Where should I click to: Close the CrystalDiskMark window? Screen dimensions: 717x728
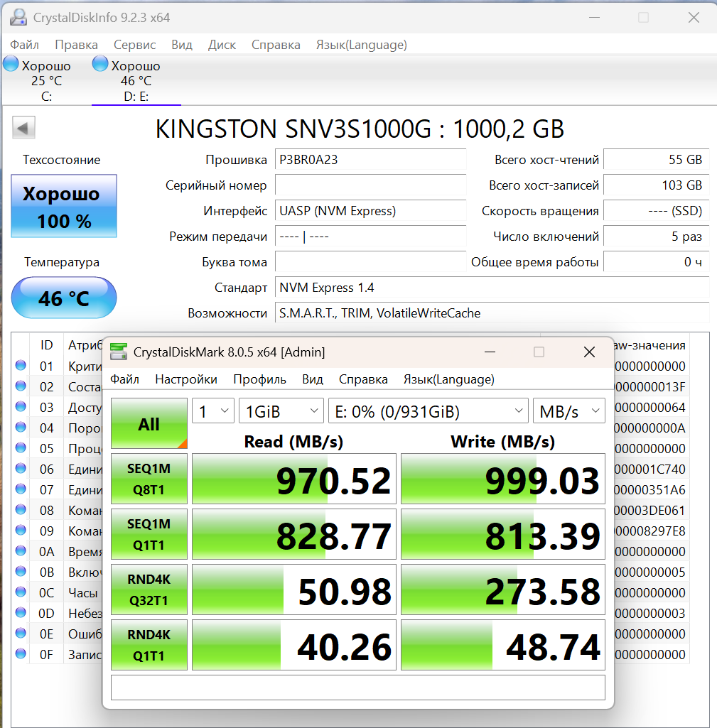pyautogui.click(x=589, y=352)
